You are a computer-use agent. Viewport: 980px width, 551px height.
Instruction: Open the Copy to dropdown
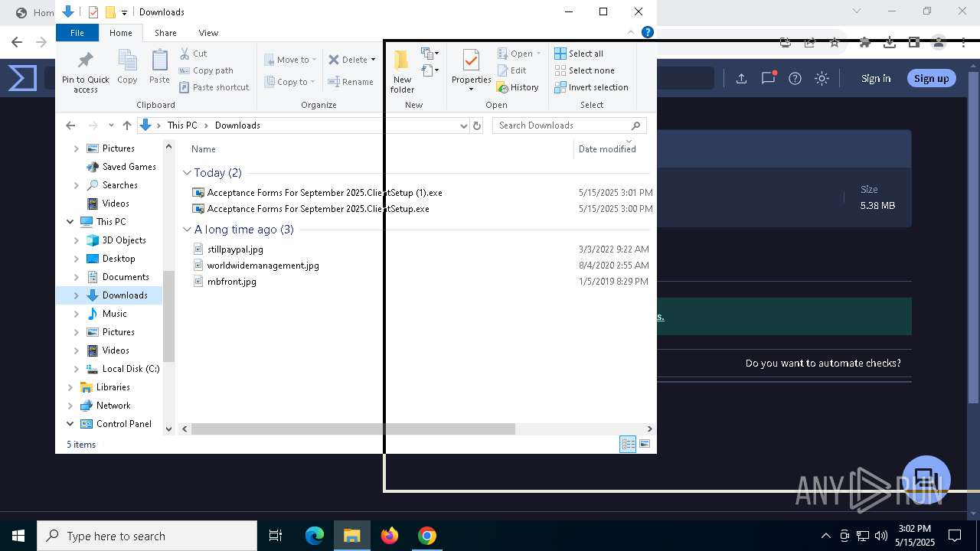click(290, 82)
